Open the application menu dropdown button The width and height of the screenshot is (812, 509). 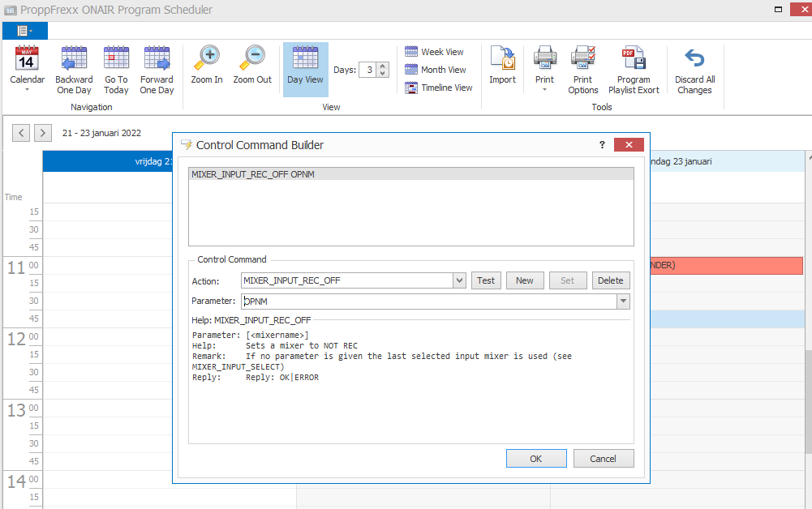[x=25, y=31]
